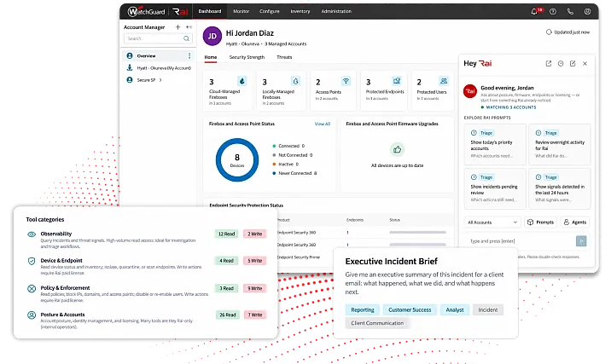
Task: Select the Reporting tag
Action: pos(363,310)
